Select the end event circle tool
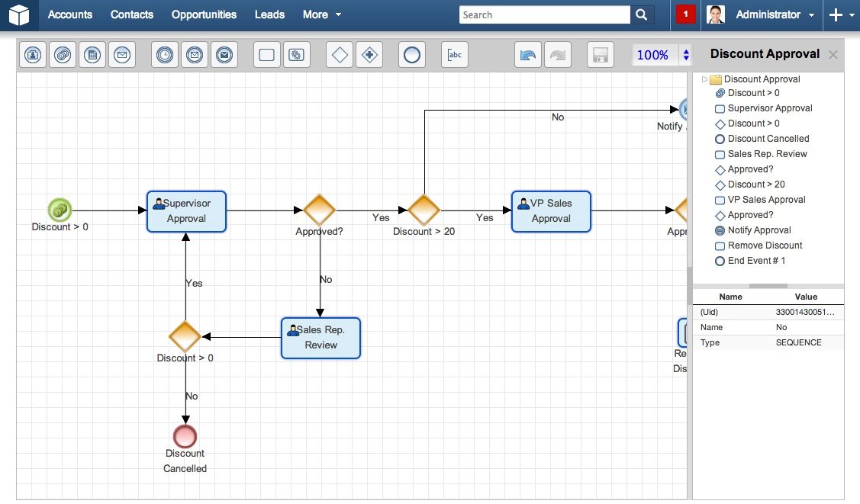The width and height of the screenshot is (860, 504). 412,55
